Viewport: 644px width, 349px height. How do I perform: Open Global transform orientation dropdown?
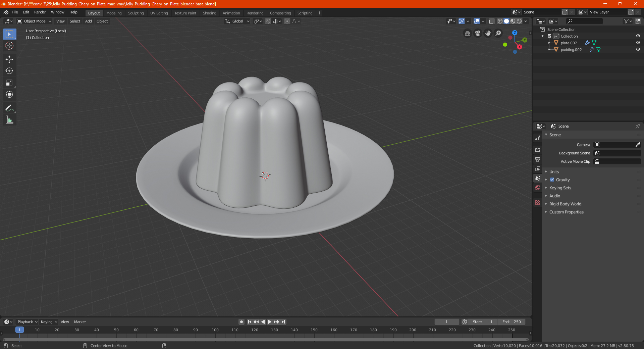pyautogui.click(x=237, y=21)
